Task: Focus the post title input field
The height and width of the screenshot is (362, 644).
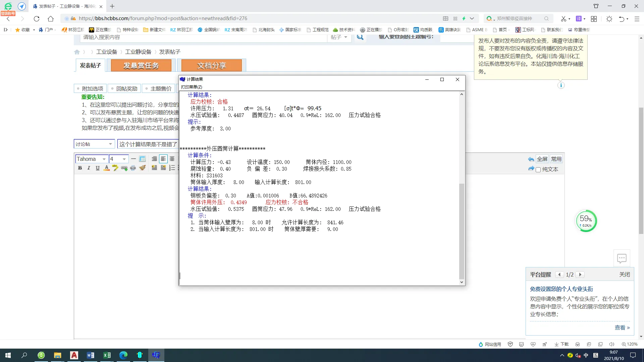Action: (x=148, y=144)
